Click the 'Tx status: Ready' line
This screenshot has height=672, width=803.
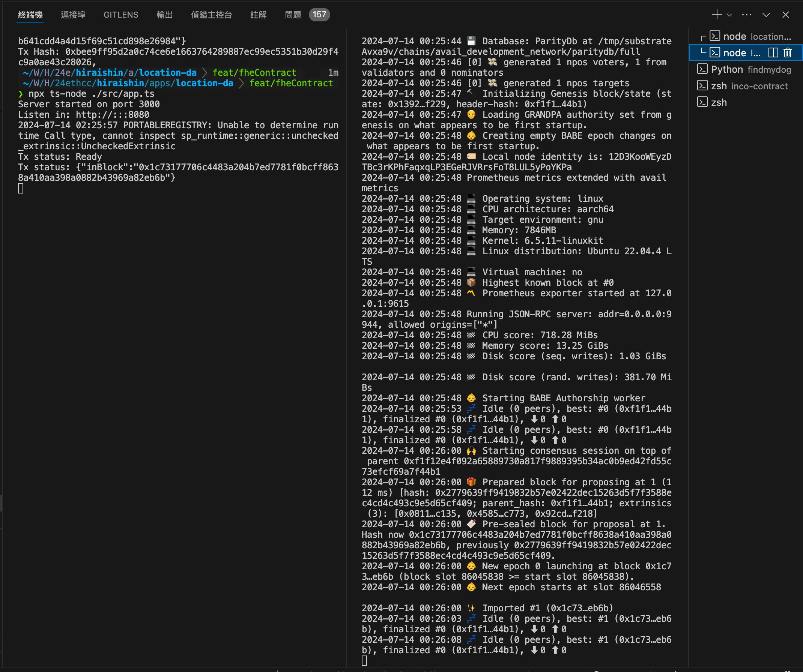(x=60, y=157)
